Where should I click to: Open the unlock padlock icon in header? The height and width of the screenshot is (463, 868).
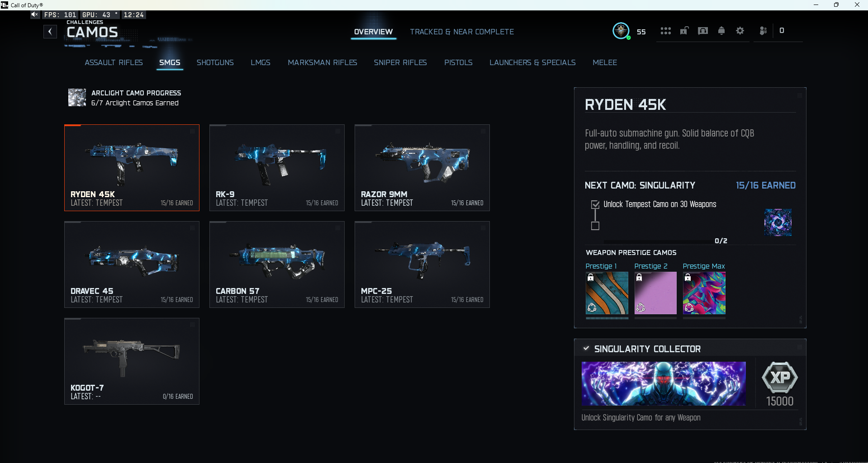click(x=684, y=31)
